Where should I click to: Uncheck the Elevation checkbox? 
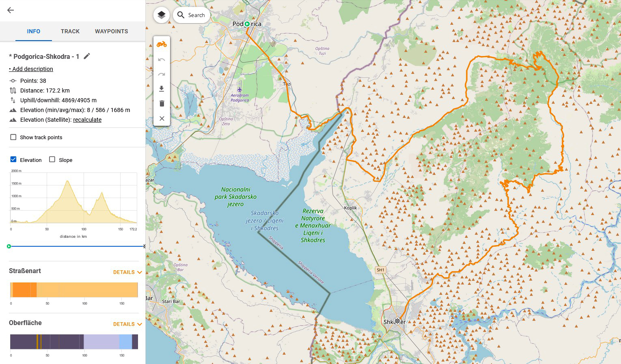[13, 159]
